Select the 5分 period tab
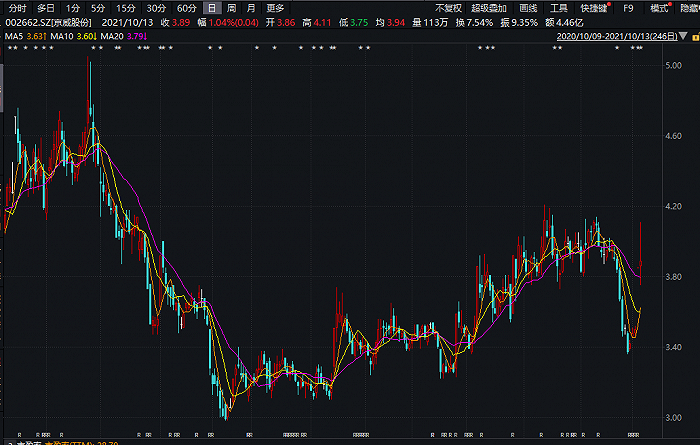The width and height of the screenshot is (700, 445). 98,8
